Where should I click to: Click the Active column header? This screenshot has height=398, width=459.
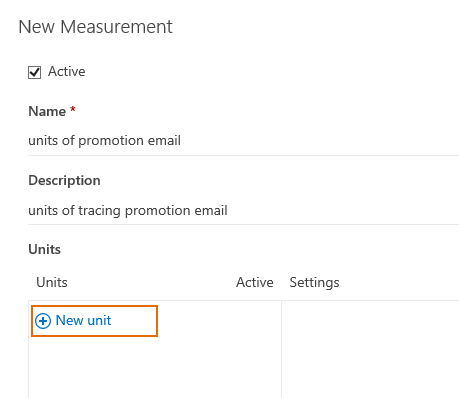pos(255,282)
